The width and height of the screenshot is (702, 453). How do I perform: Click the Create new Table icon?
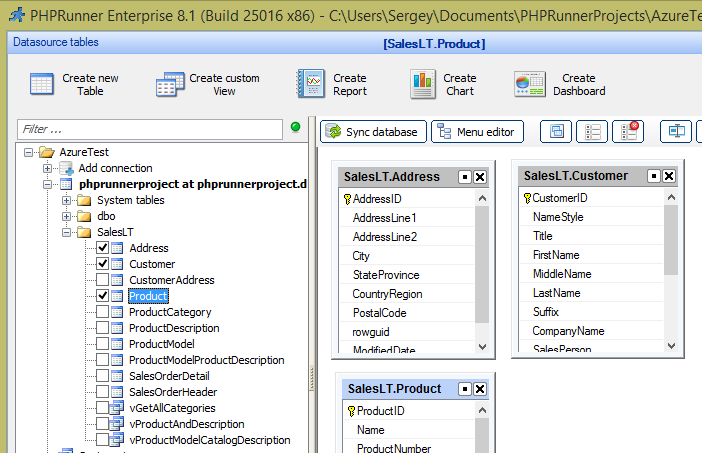click(x=42, y=84)
